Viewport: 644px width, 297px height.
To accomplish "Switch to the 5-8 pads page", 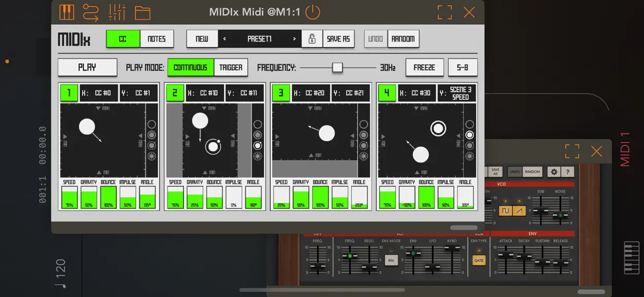I will 463,68.
